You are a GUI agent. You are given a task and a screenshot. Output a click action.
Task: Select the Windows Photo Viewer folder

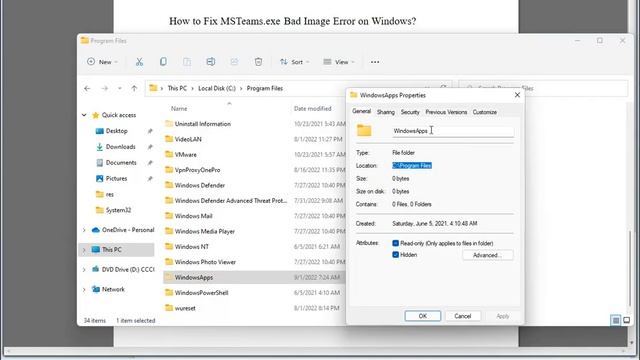[255, 262]
